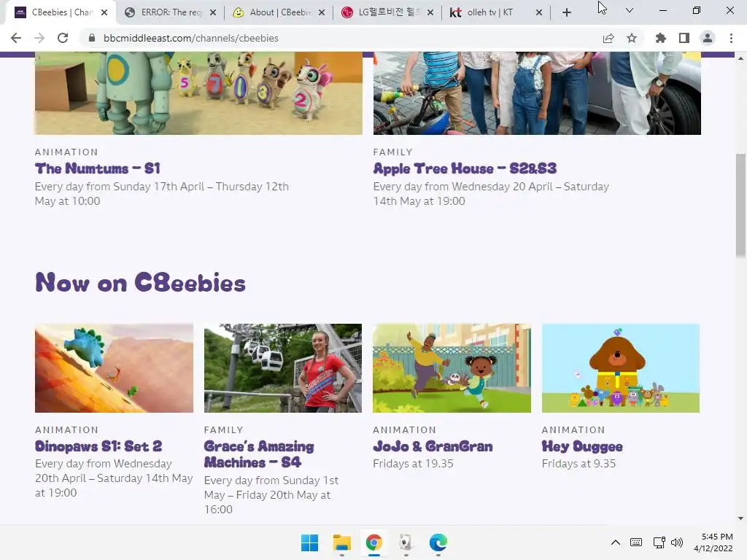Image resolution: width=747 pixels, height=560 pixels.
Task: Click the Hey Duggee thumbnail
Action: coord(621,368)
